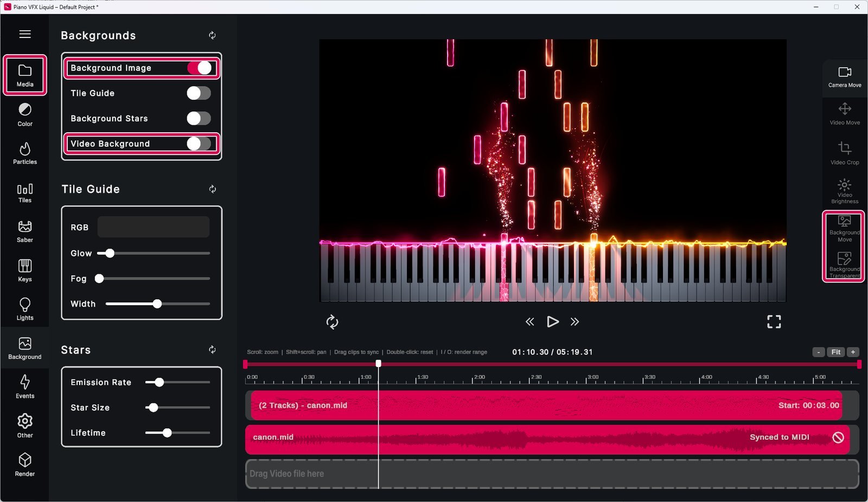The width and height of the screenshot is (868, 502).
Task: Enter fullscreen preview
Action: [x=774, y=322]
